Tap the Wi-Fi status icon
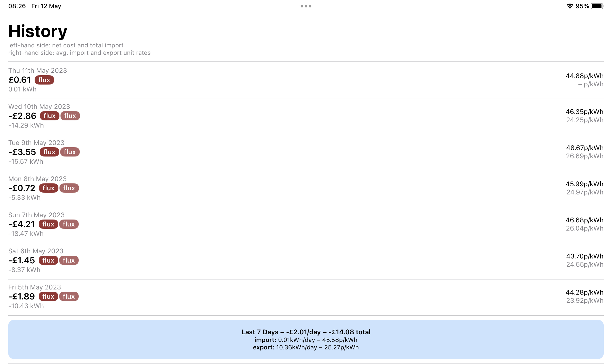Viewport: 612px width, 364px height. (570, 6)
